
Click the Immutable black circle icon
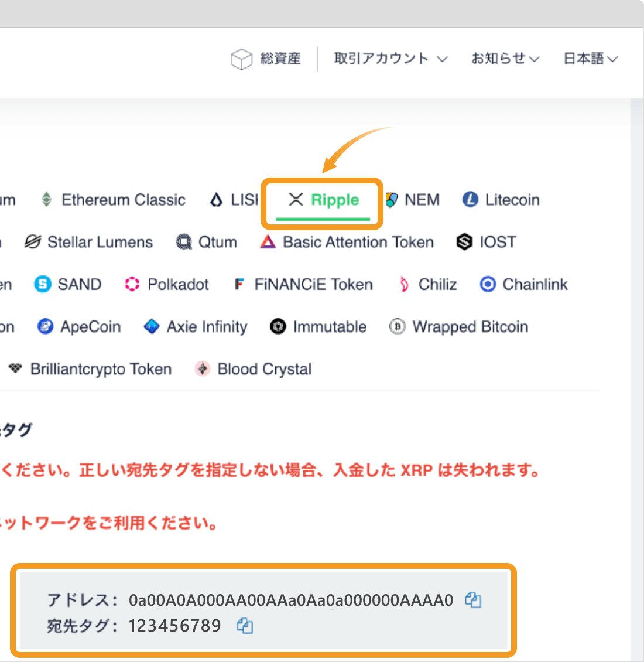tap(278, 326)
